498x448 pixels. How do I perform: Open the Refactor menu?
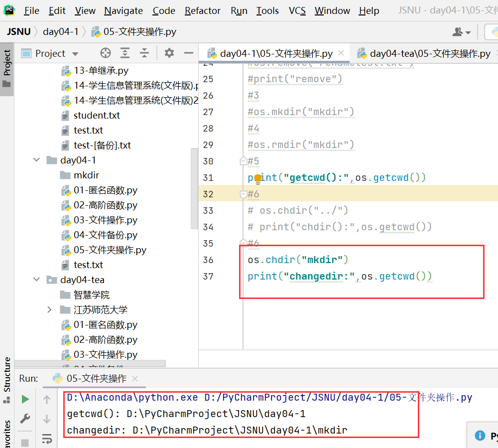202,10
